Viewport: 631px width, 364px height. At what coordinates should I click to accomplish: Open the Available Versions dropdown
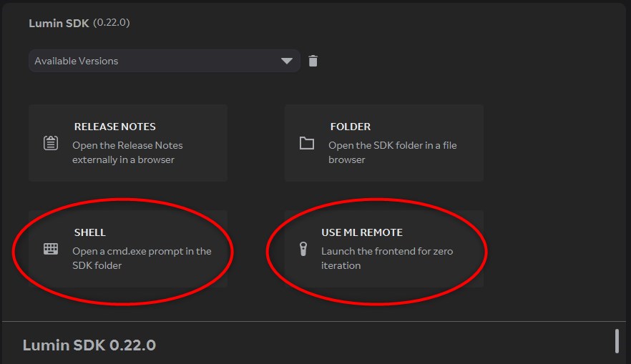(x=165, y=61)
